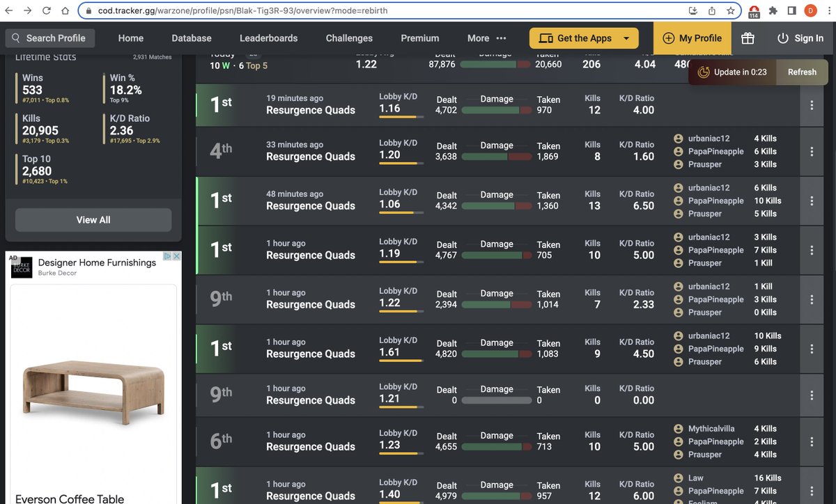Click the My Profile button
This screenshot has height=504, width=836.
692,38
